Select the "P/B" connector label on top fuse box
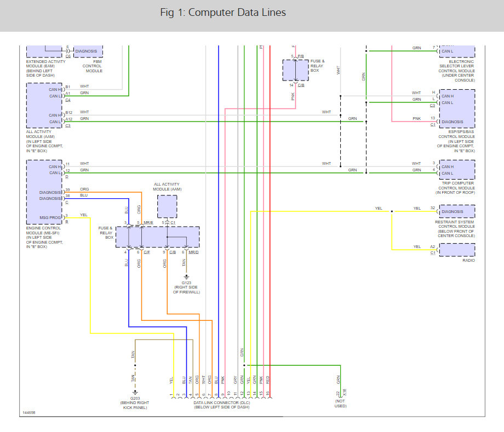504x432 pixels. click(301, 56)
